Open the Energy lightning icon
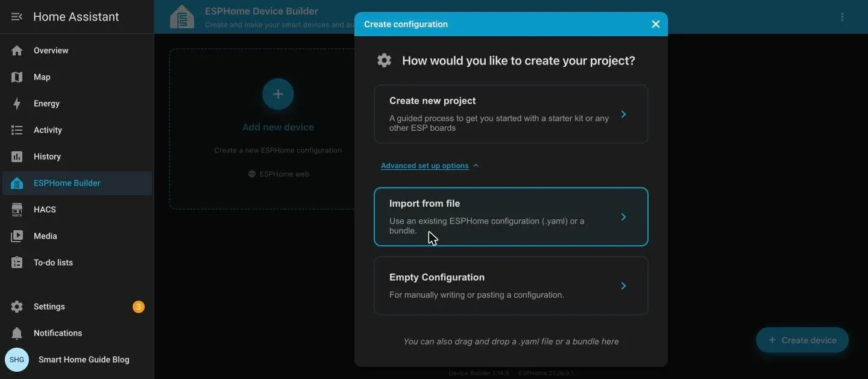This screenshot has height=379, width=868. click(x=17, y=104)
